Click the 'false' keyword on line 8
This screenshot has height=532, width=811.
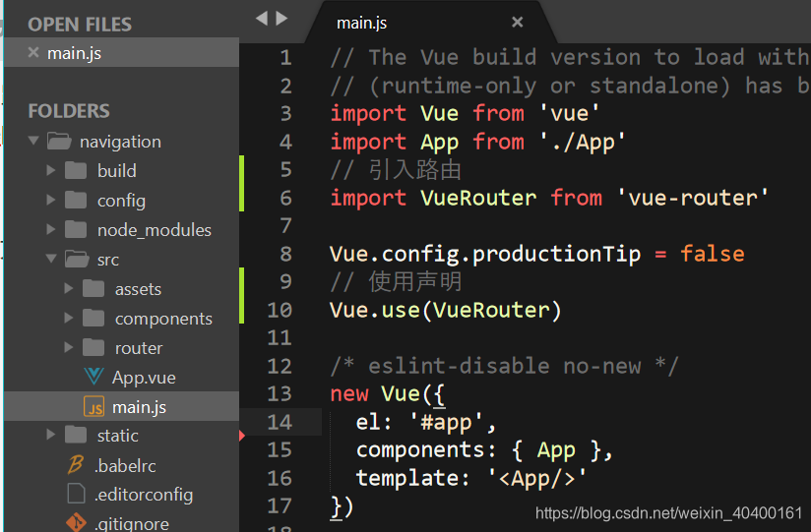713,254
